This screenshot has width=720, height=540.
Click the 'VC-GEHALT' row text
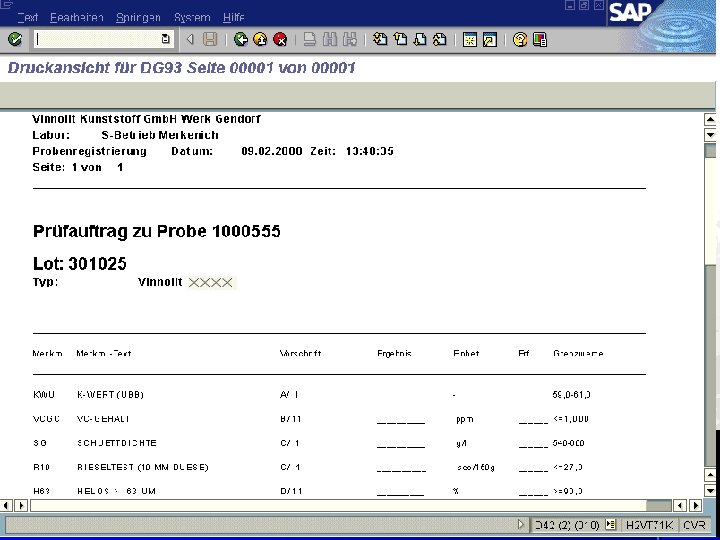(x=103, y=419)
